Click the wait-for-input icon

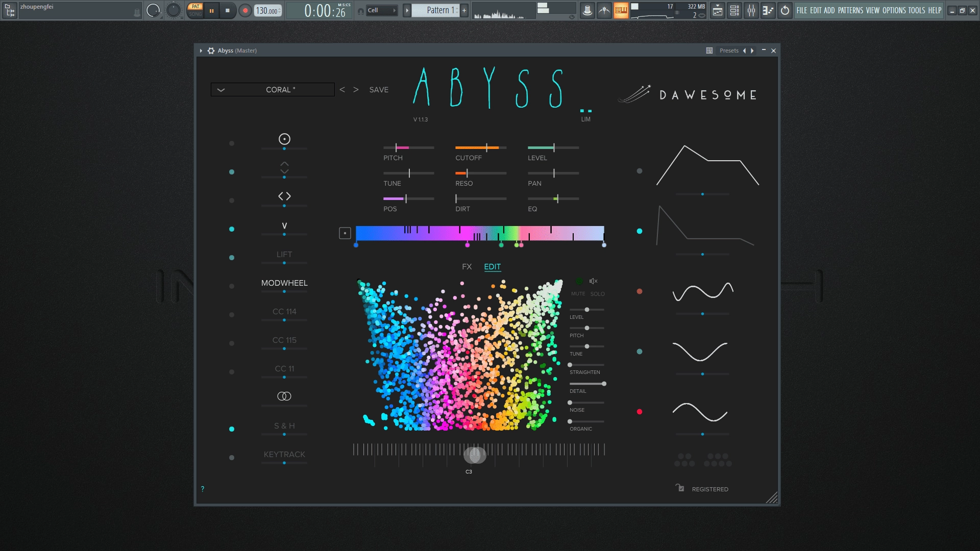click(x=604, y=10)
